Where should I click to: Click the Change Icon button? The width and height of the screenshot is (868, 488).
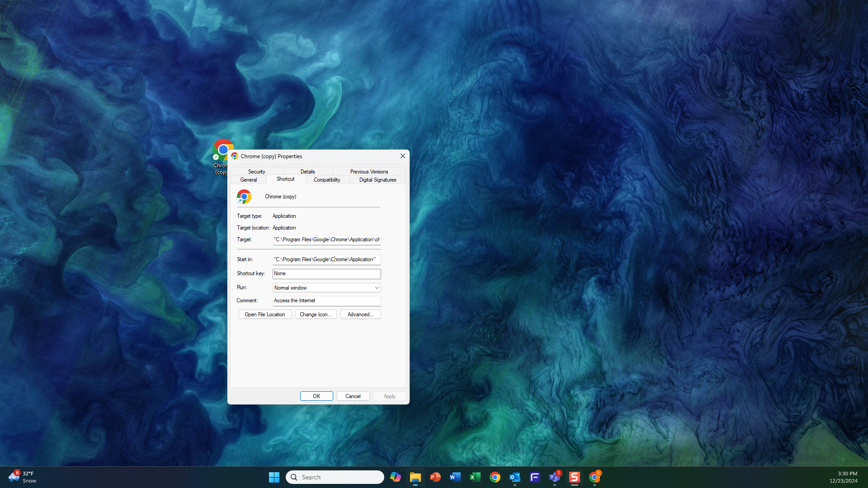[x=316, y=314]
